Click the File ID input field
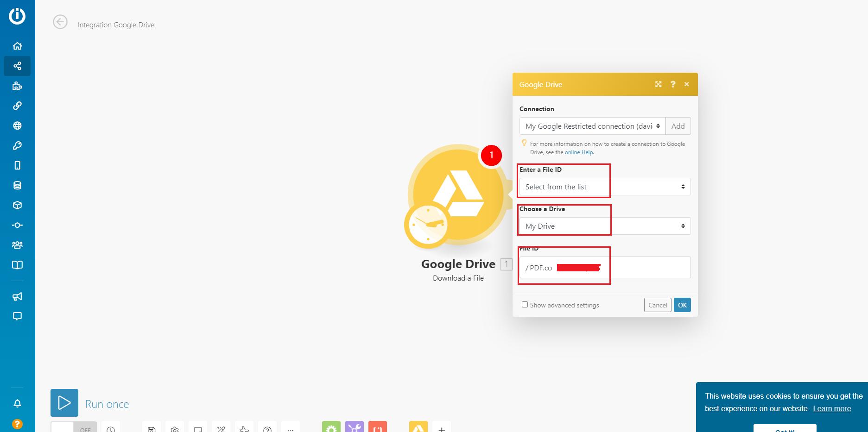Screen dimensions: 868x432 click(605, 267)
